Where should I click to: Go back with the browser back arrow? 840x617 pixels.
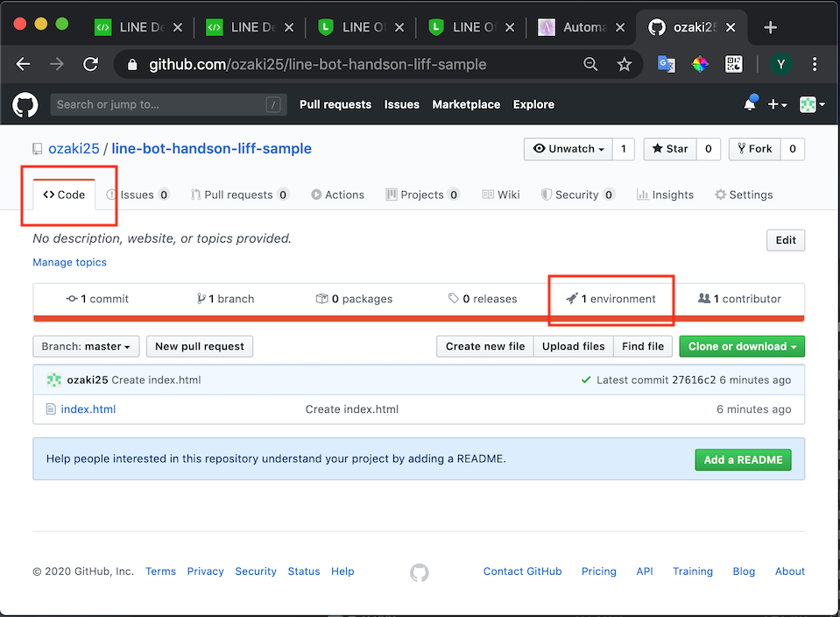(x=23, y=65)
